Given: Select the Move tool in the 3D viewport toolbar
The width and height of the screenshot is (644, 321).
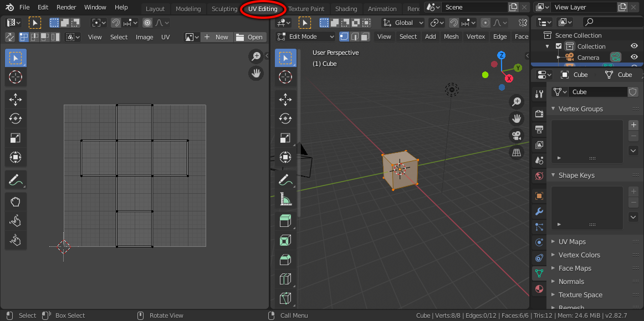Looking at the screenshot, I should click(285, 100).
